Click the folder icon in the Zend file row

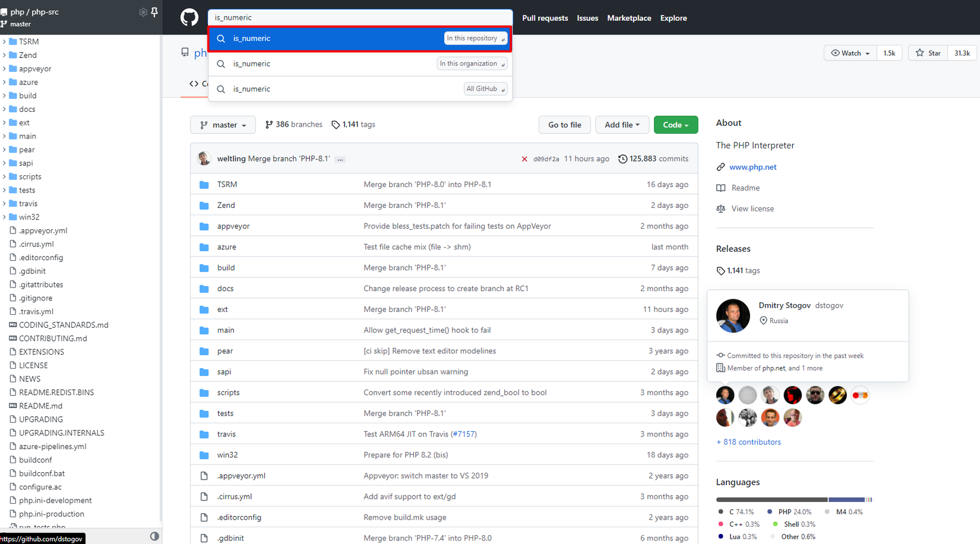(x=204, y=205)
